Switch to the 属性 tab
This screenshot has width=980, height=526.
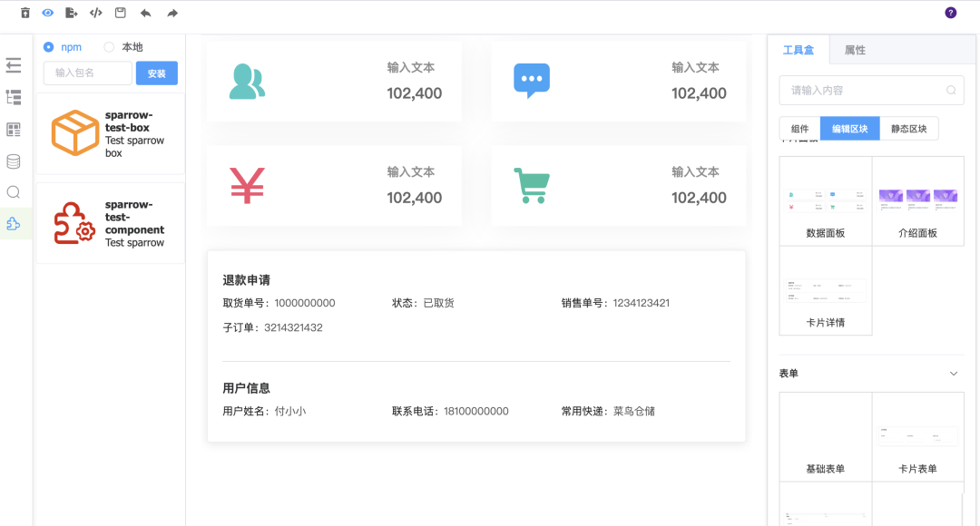coord(855,51)
